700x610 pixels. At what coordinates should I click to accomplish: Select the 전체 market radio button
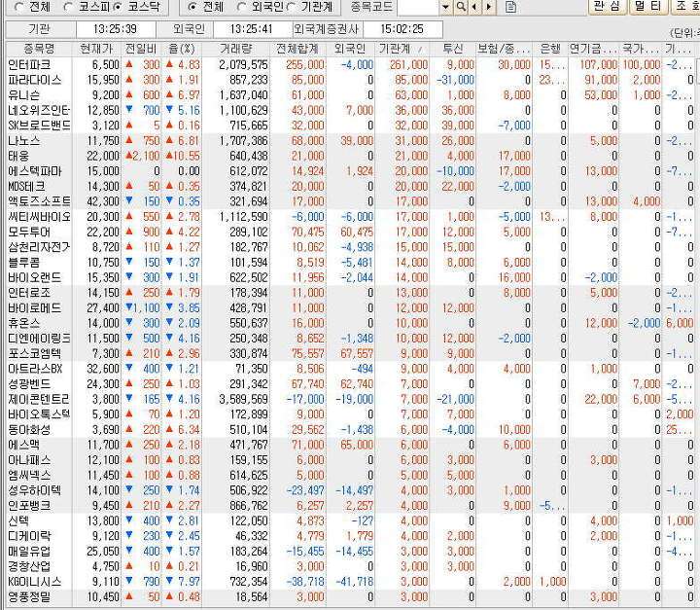point(19,7)
